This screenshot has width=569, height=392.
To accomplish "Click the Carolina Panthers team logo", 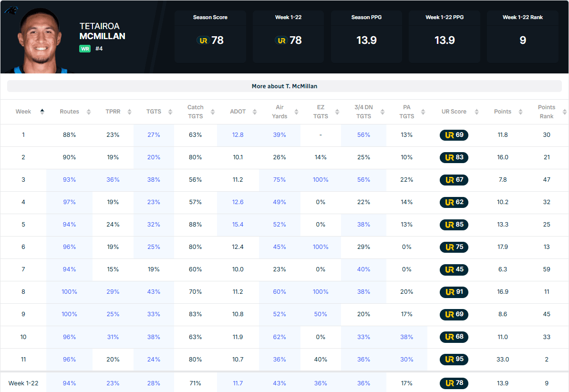I will (x=10, y=9).
